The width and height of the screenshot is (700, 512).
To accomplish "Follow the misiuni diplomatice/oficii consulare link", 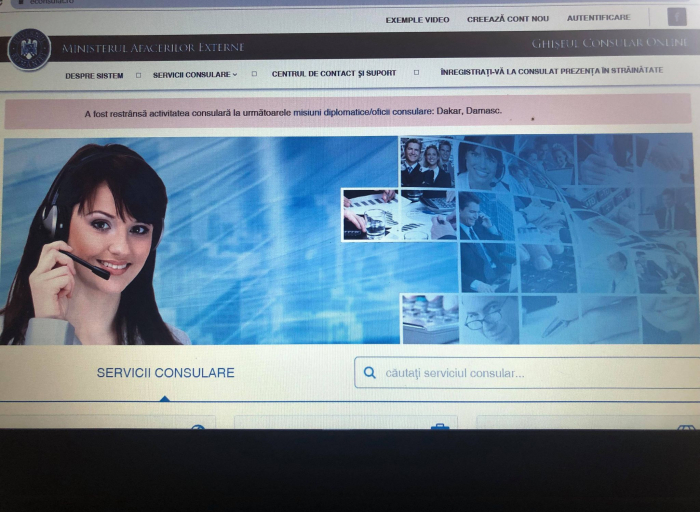I will [362, 112].
